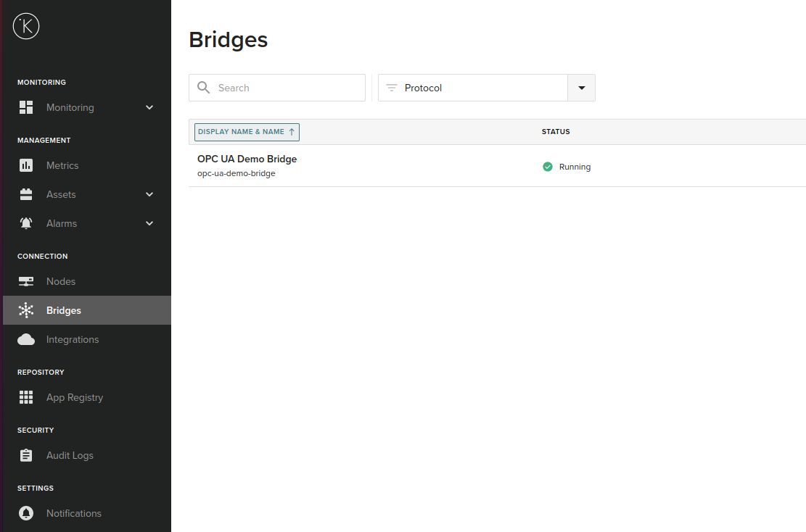This screenshot has height=532, width=806.
Task: Expand the Alarms section chevron
Action: point(149,223)
